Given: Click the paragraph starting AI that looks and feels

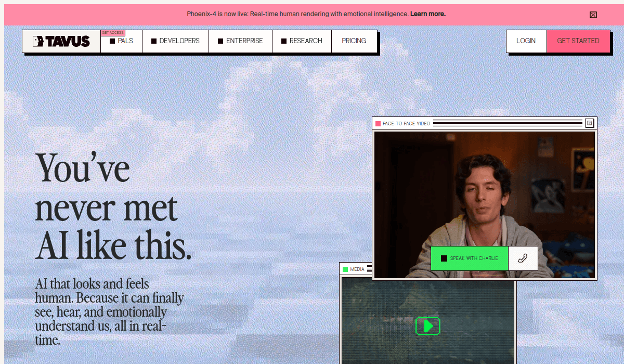Looking at the screenshot, I should point(110,312).
